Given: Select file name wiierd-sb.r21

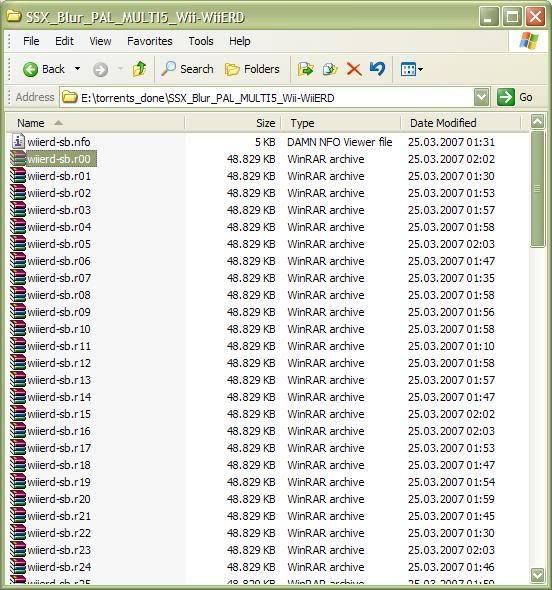Looking at the screenshot, I should point(59,516).
